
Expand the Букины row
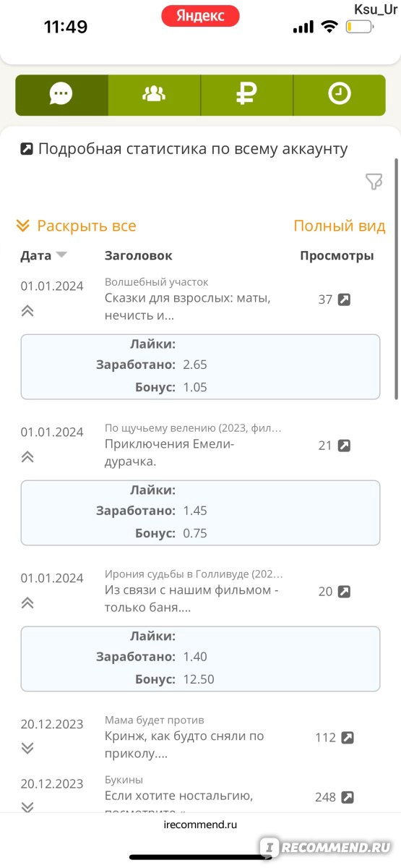(27, 807)
